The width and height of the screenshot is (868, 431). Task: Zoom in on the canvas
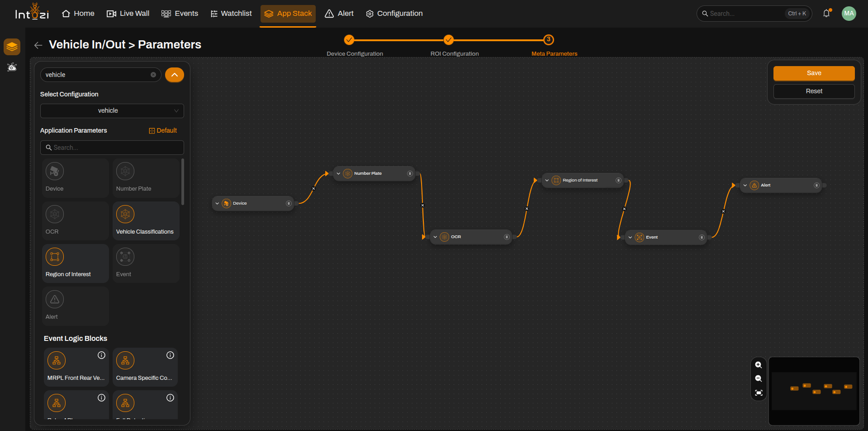click(x=759, y=365)
